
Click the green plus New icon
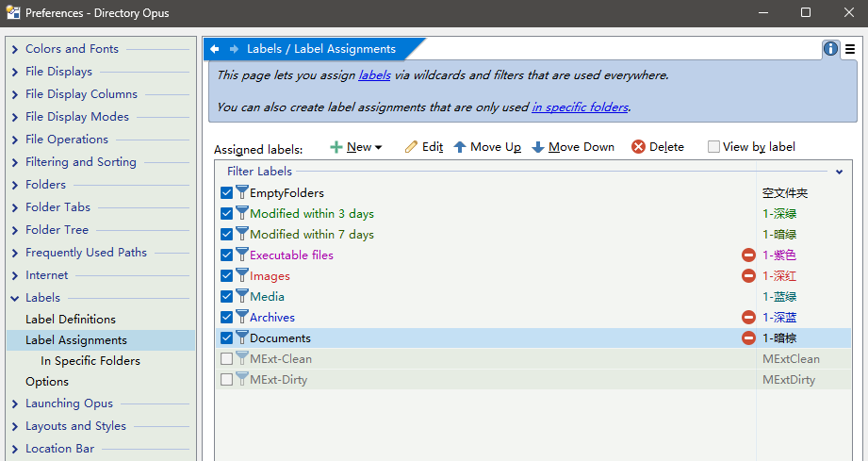[x=336, y=147]
